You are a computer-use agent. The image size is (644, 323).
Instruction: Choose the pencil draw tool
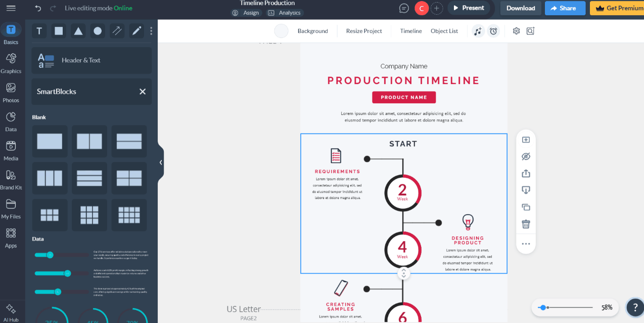pos(136,31)
